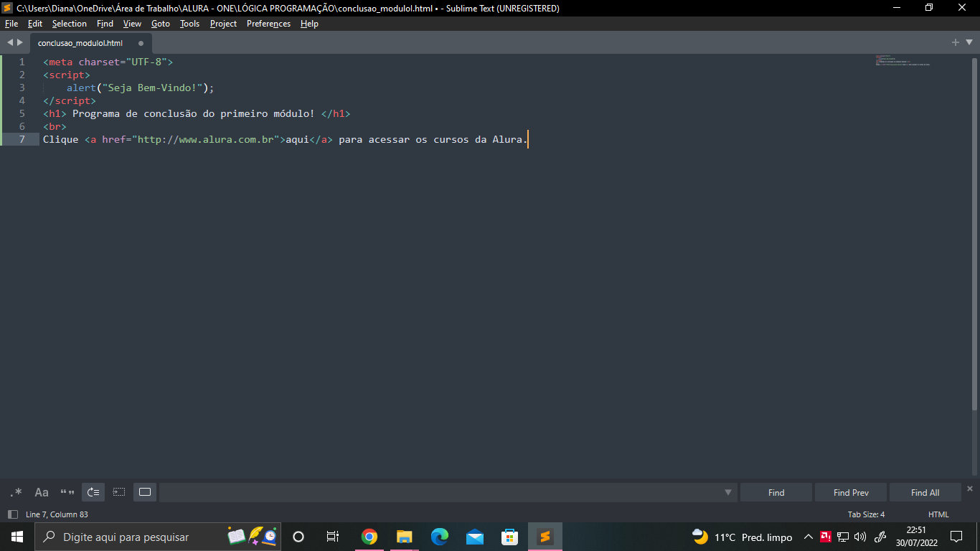Toggle highlight matches option

pyautogui.click(x=145, y=492)
